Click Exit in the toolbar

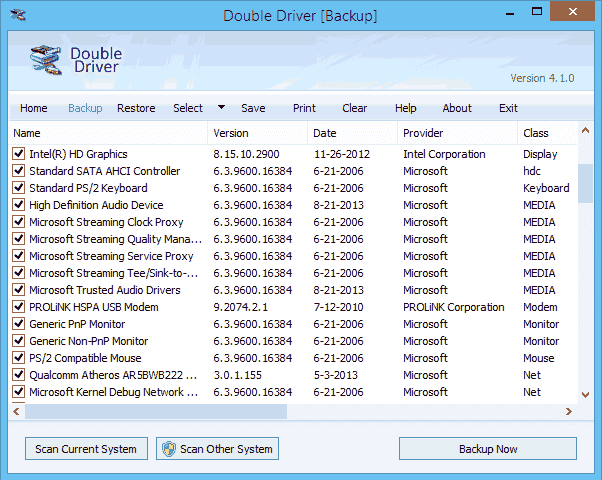(508, 108)
